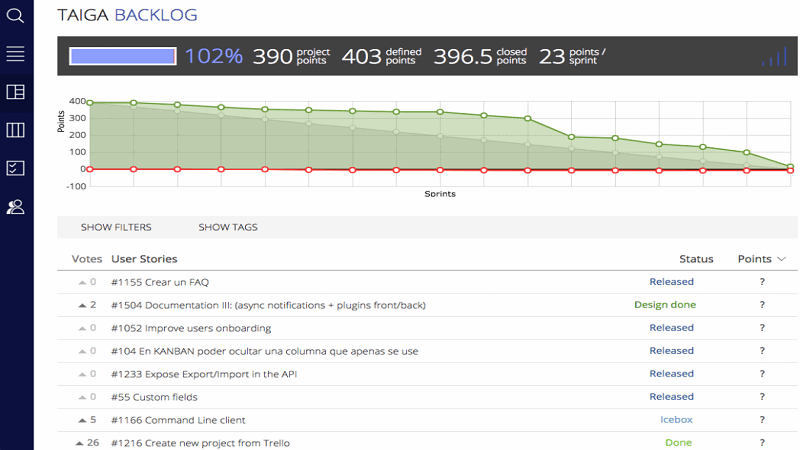Viewport: 800px width, 450px height.
Task: Click the 403 defined points stat
Action: click(x=382, y=56)
